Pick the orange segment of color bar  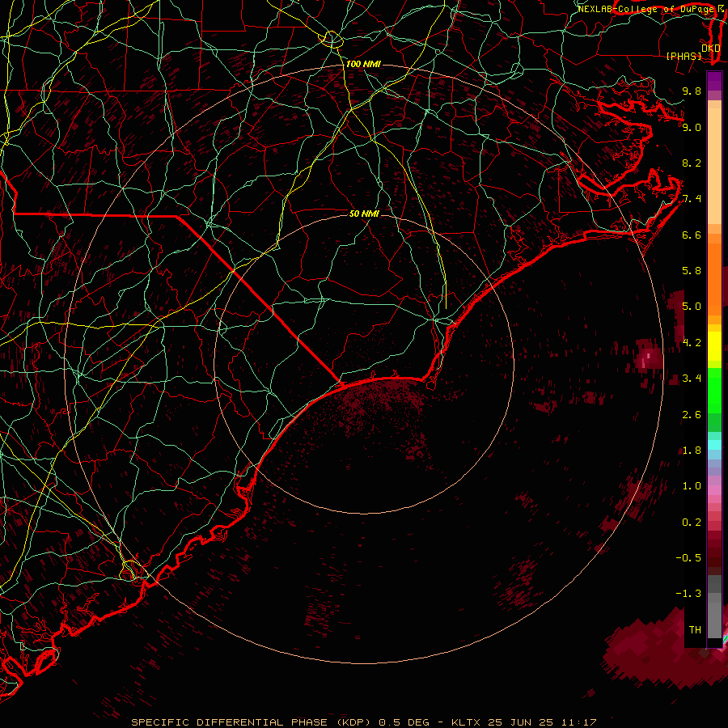714,278
